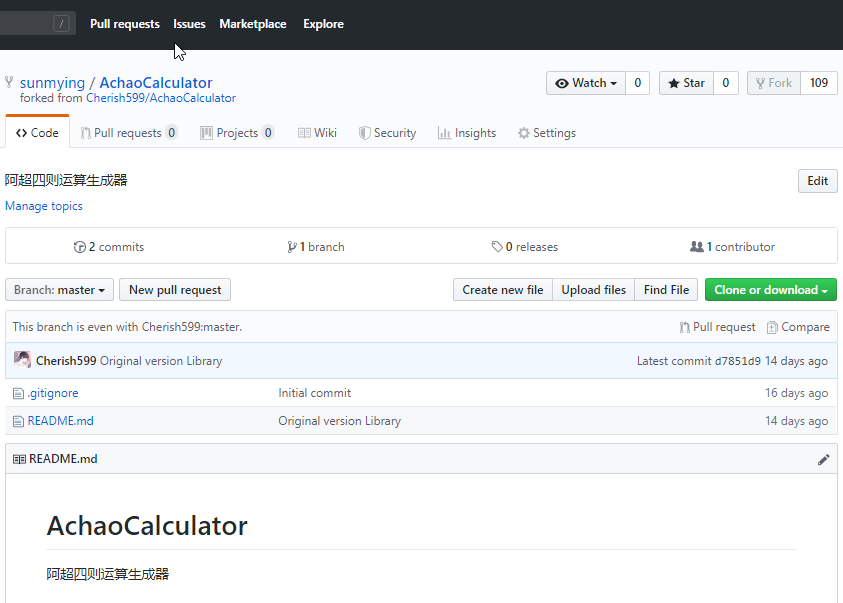The height and width of the screenshot is (603, 843).
Task: Open Original version Library message in README.md row
Action: coord(339,421)
